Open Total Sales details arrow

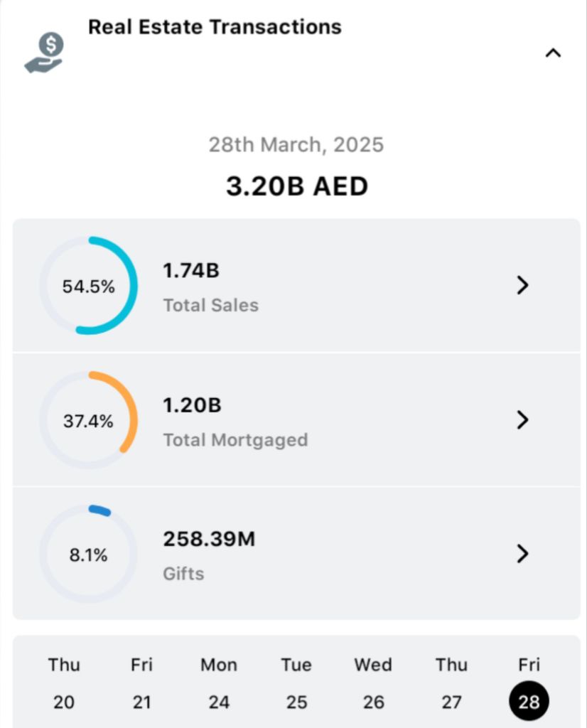pos(522,286)
